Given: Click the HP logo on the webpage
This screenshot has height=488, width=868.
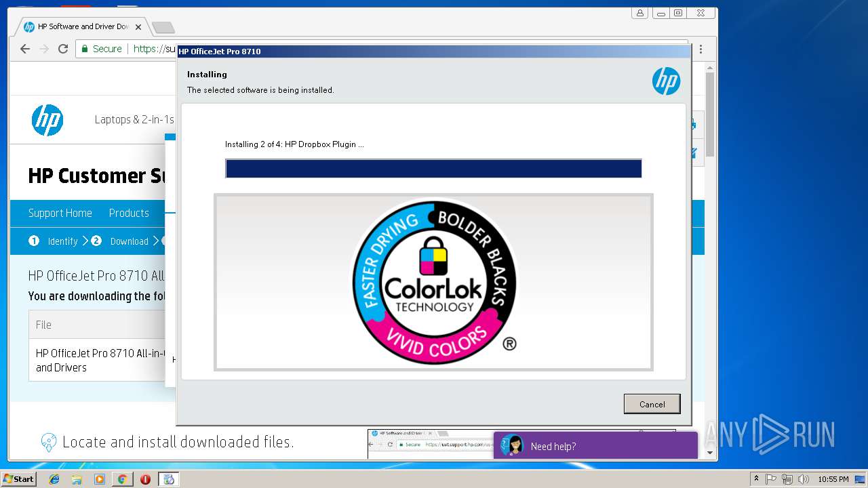Looking at the screenshot, I should coord(47,120).
